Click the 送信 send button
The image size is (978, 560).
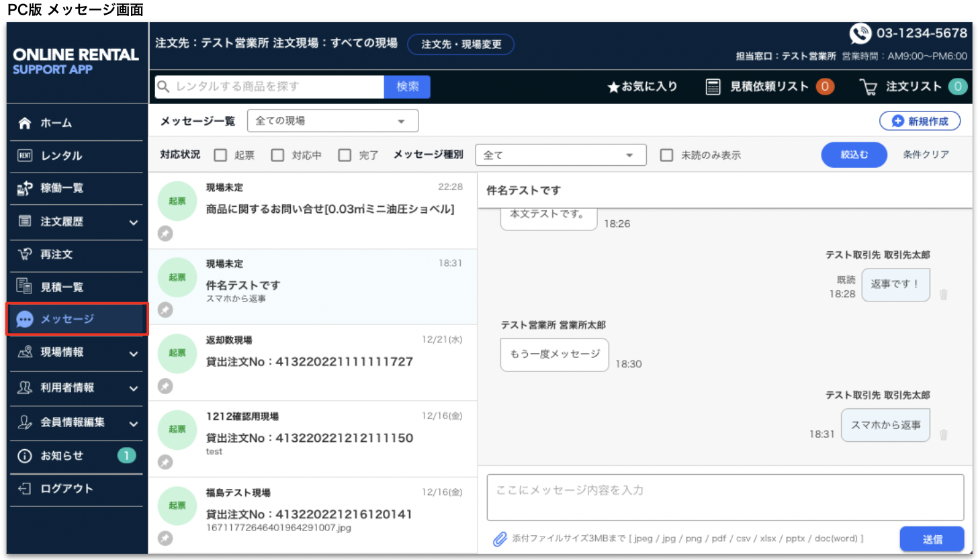pos(932,539)
